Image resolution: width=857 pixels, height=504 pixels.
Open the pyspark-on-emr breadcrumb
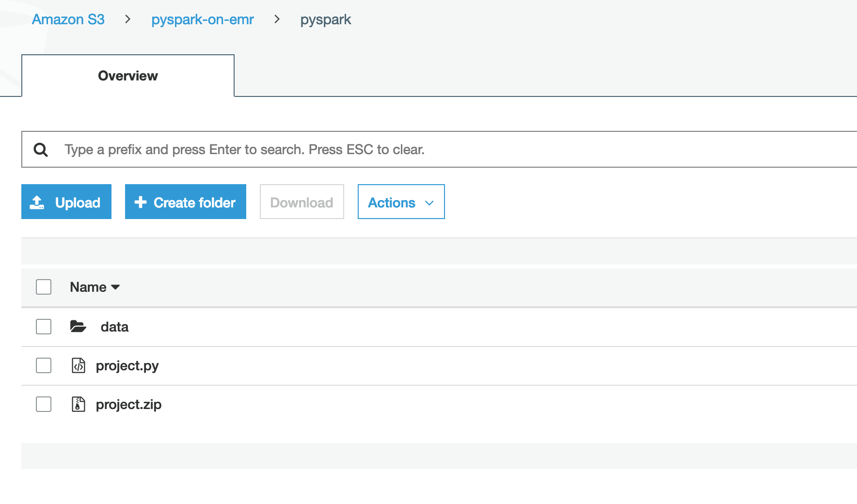point(203,19)
